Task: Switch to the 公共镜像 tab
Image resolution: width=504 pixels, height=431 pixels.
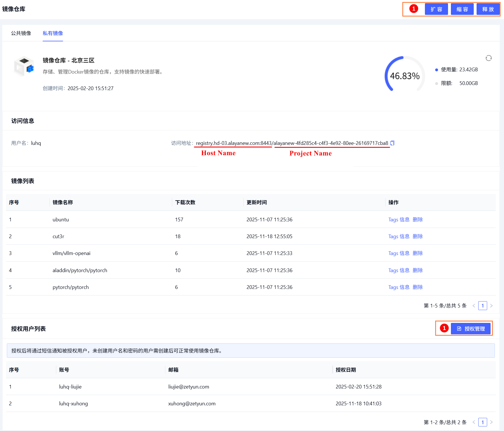Action: point(21,33)
